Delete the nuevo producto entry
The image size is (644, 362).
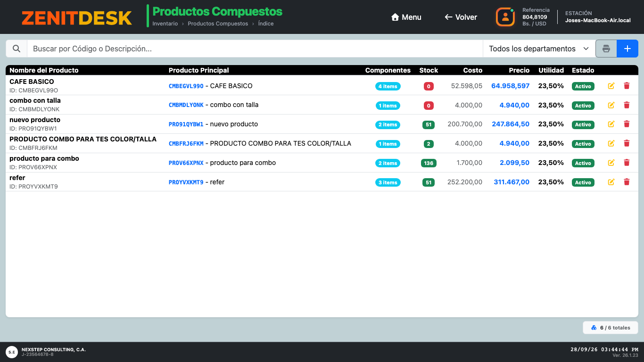point(627,124)
